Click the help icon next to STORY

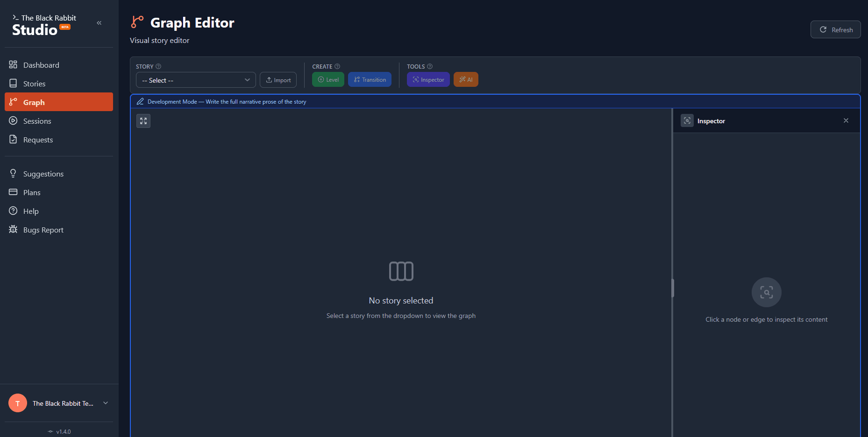pos(158,66)
